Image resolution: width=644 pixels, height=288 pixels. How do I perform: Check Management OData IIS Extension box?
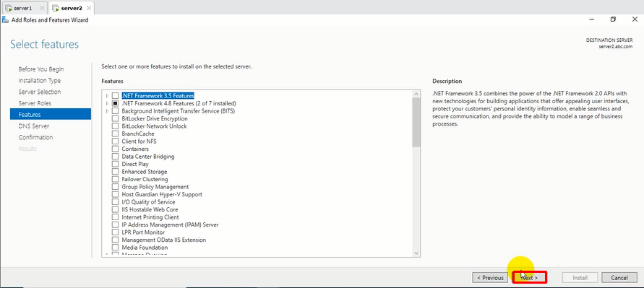point(115,240)
